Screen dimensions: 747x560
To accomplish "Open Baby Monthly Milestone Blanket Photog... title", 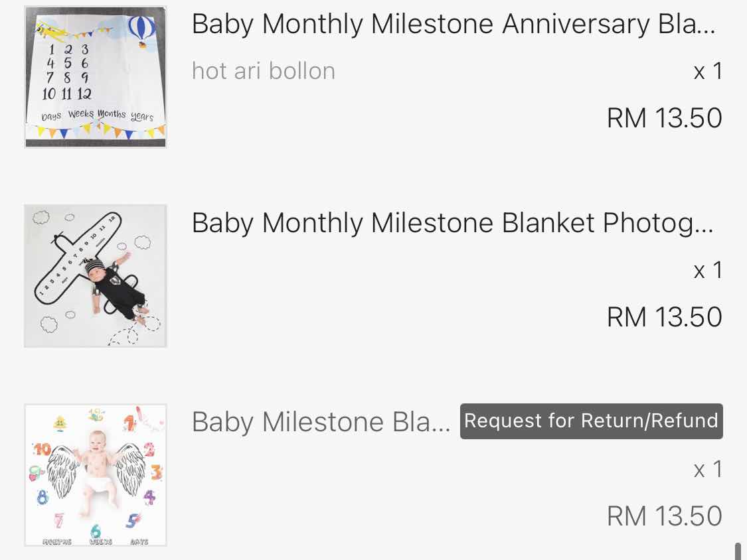I will click(x=453, y=223).
